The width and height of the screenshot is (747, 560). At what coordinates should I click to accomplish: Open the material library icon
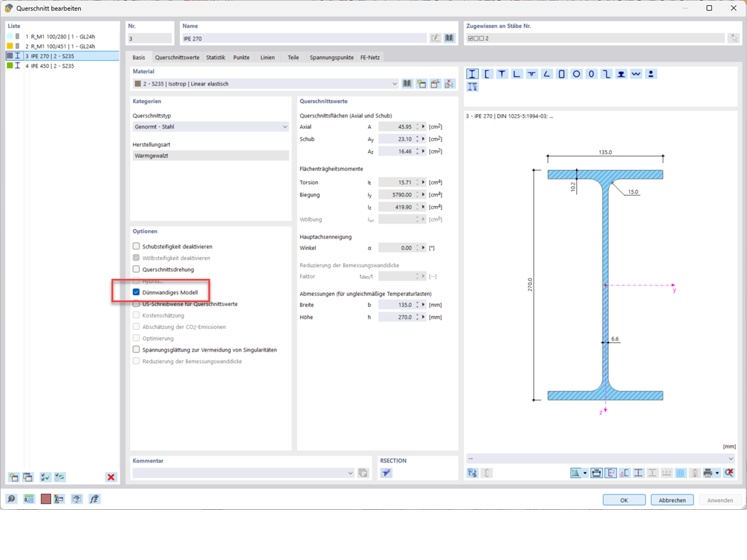pos(407,84)
